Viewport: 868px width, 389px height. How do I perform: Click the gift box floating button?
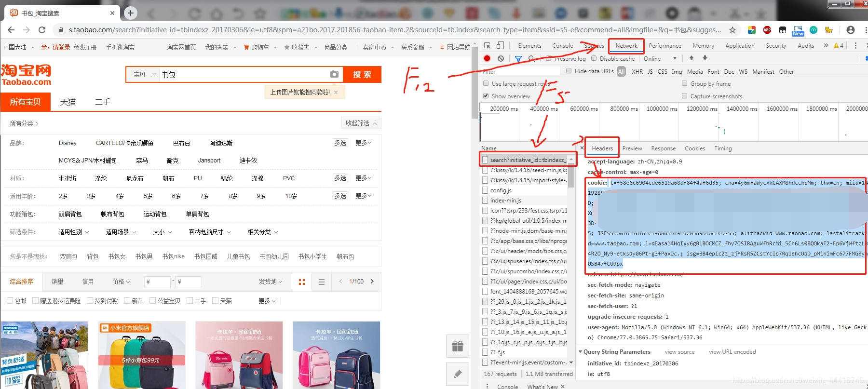click(x=458, y=346)
